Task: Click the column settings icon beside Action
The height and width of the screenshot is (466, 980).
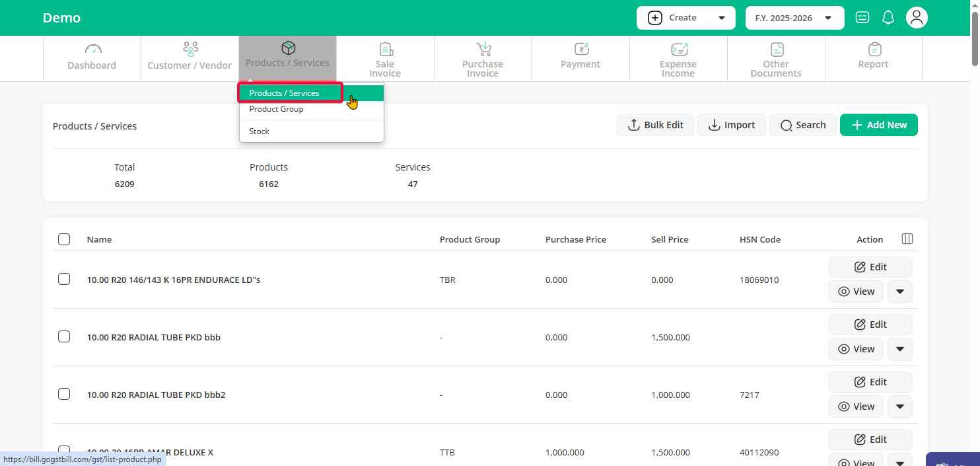Action: (x=907, y=239)
